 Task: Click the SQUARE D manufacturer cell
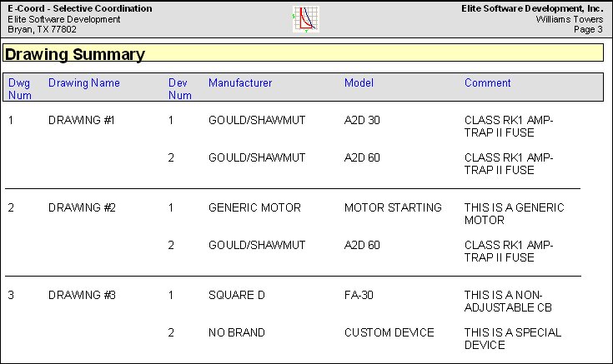coord(237,295)
